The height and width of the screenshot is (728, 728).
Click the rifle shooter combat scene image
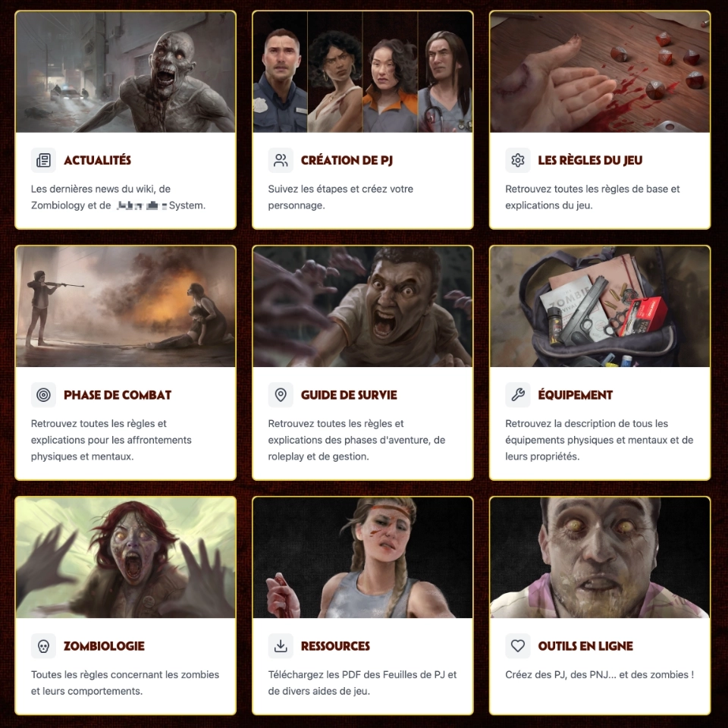pos(125,306)
